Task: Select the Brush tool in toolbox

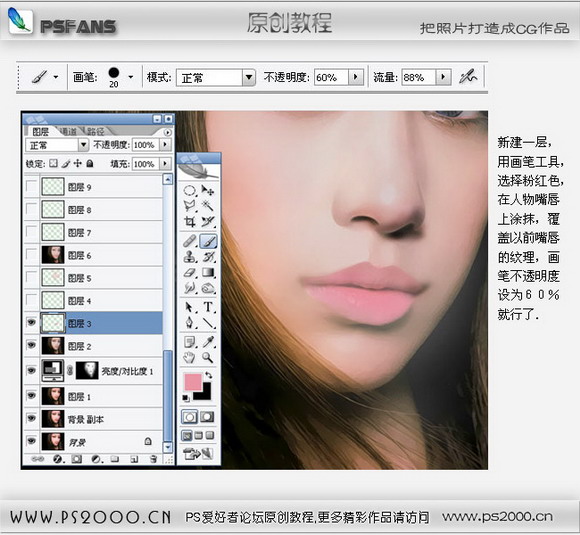Action: click(208, 241)
